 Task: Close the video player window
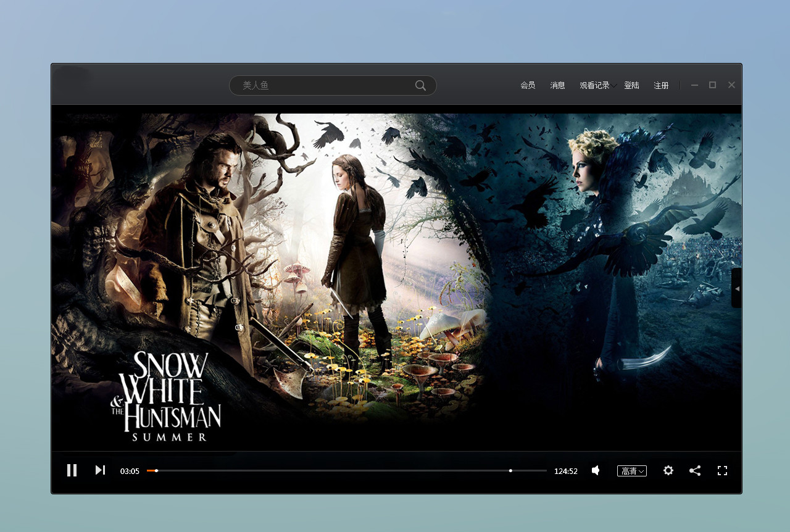[731, 85]
